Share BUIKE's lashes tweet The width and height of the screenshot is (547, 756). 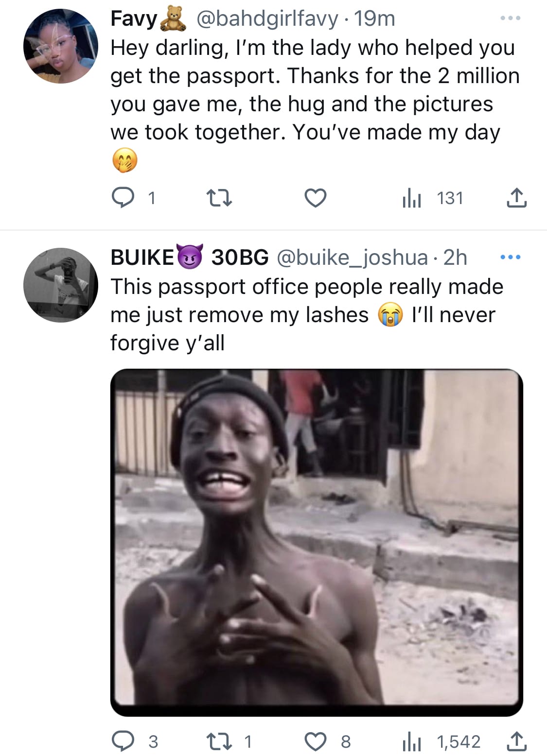coord(516,741)
